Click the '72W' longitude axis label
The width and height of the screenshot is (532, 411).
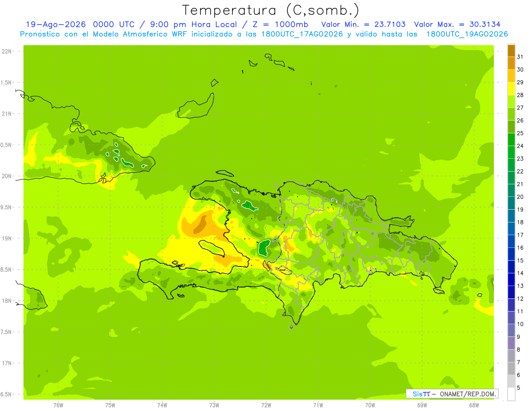[266, 405]
